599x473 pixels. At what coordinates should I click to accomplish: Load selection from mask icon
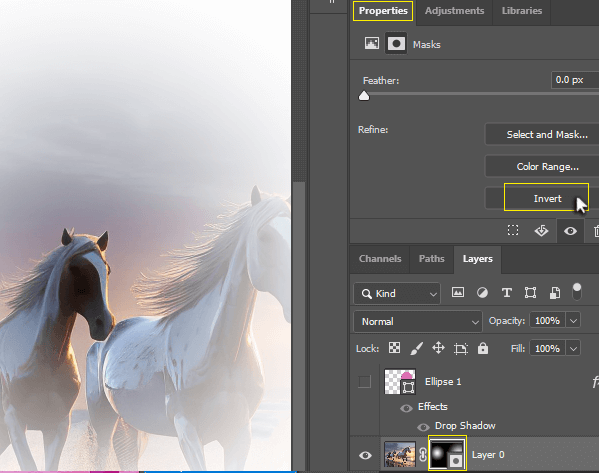coord(513,230)
